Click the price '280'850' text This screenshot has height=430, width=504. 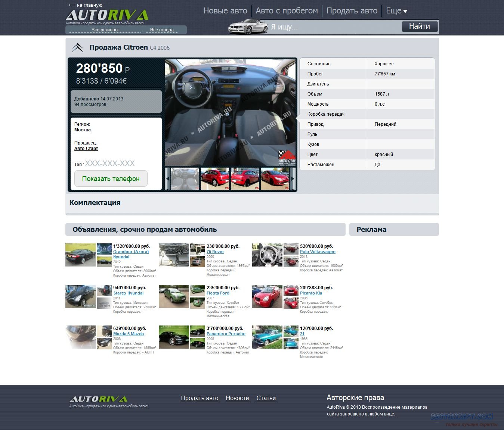click(99, 68)
